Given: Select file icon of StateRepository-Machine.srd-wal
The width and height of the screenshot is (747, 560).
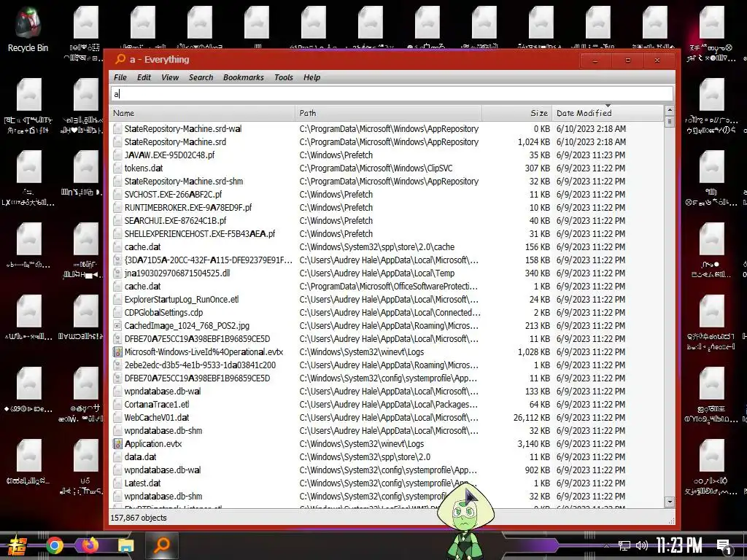Looking at the screenshot, I should point(117,128).
